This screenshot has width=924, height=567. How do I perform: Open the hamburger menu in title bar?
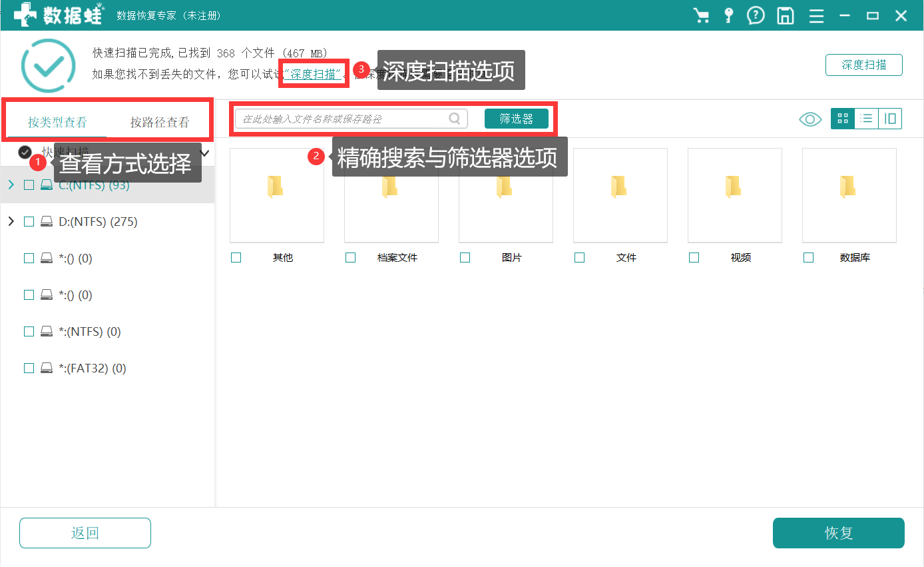[816, 15]
